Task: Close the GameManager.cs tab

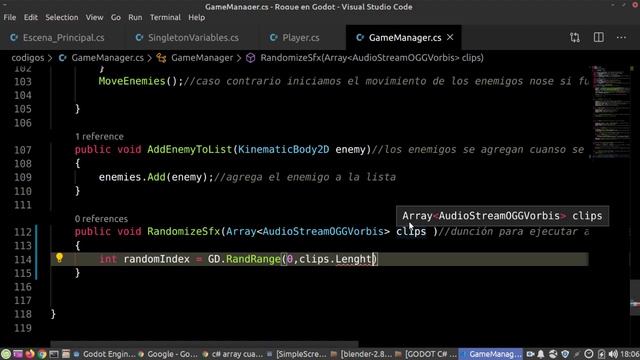Action: click(x=450, y=37)
